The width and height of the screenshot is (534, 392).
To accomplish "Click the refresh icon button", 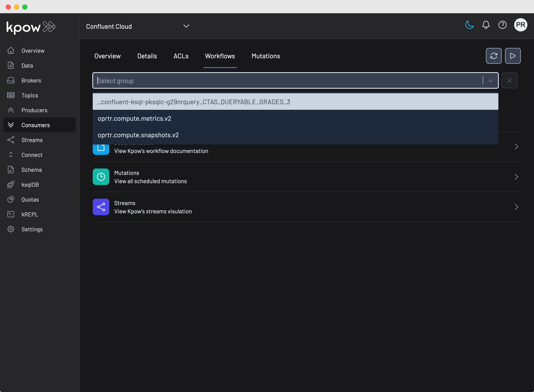I will click(494, 56).
